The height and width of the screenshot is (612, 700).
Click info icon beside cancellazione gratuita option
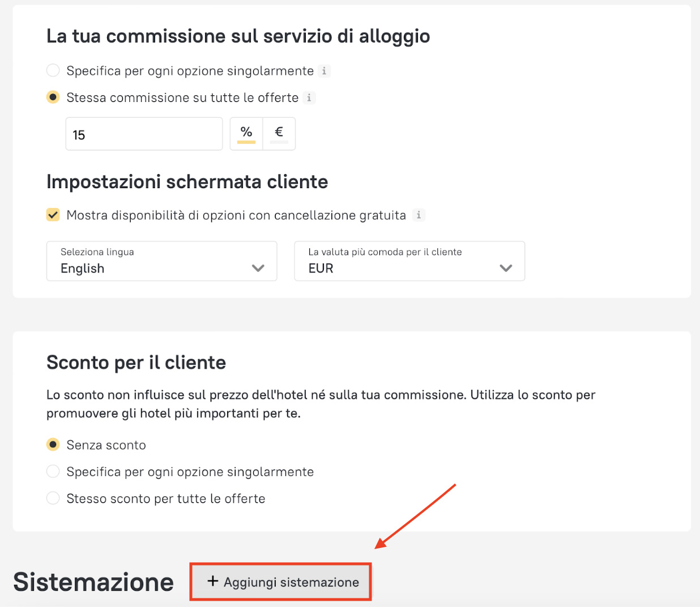419,215
